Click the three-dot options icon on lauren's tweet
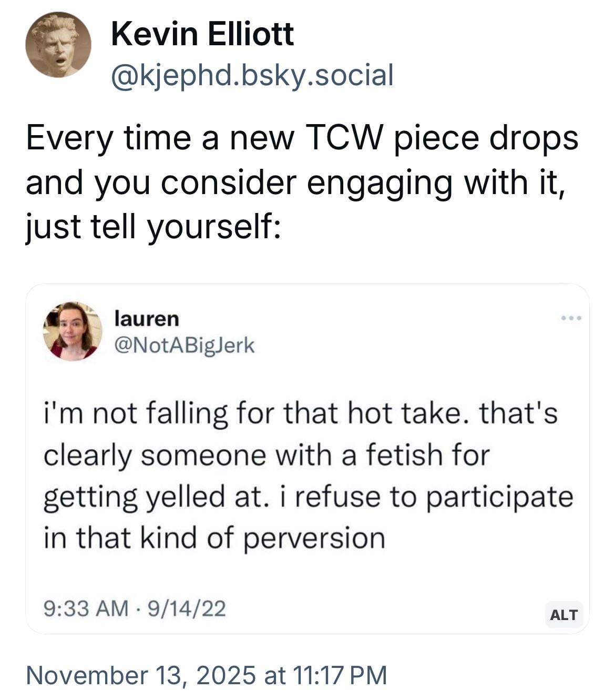 pyautogui.click(x=570, y=318)
